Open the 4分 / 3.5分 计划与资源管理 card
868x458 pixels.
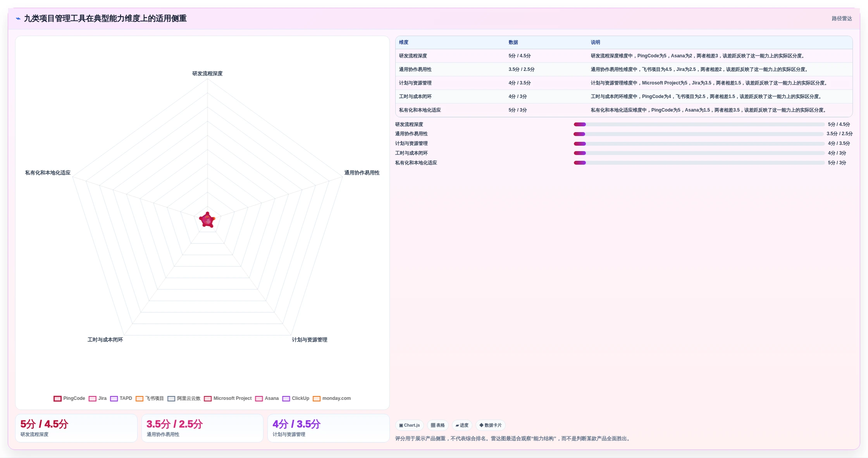point(329,428)
